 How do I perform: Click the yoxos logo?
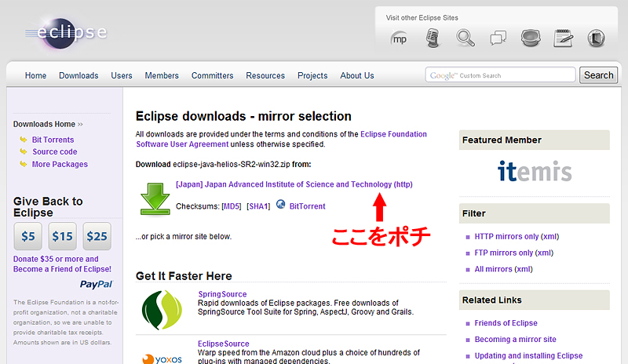click(162, 359)
